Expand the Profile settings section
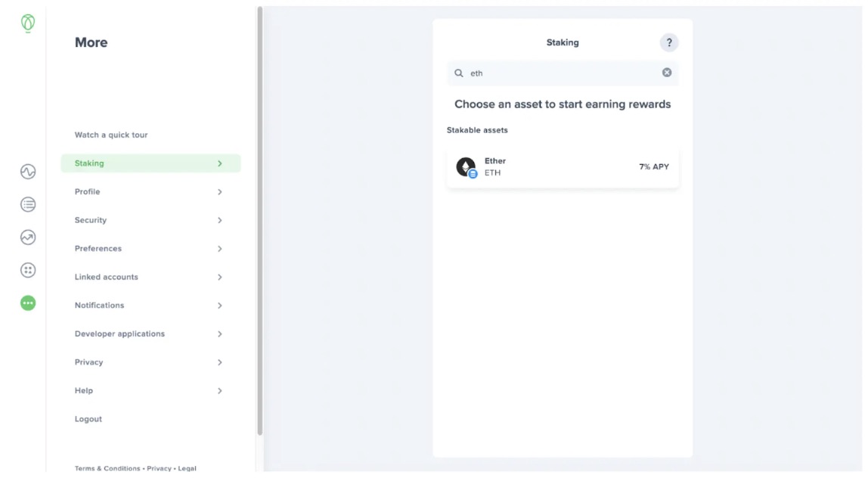 point(150,191)
